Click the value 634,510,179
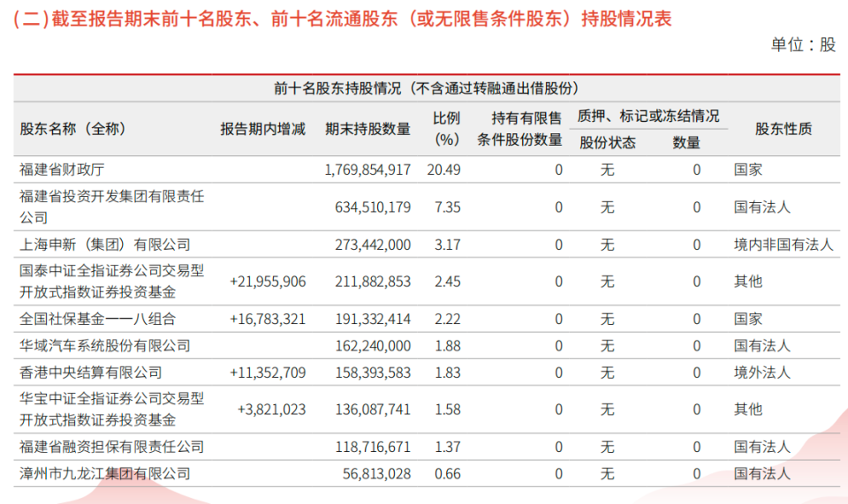The height and width of the screenshot is (504, 848). tap(373, 207)
